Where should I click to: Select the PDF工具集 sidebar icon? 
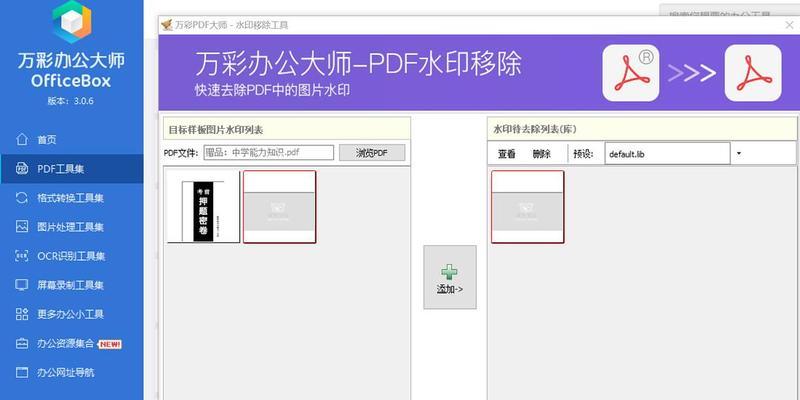[21, 169]
